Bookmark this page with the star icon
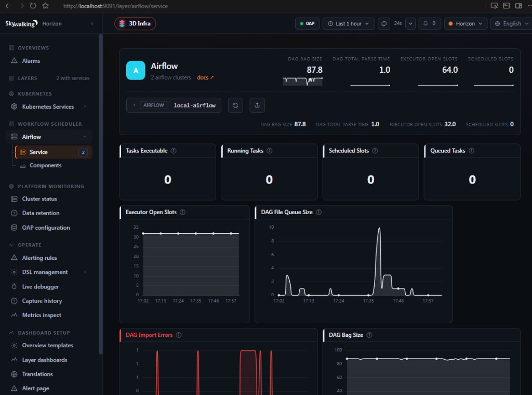Image resolution: width=532 pixels, height=395 pixels. (45, 6)
